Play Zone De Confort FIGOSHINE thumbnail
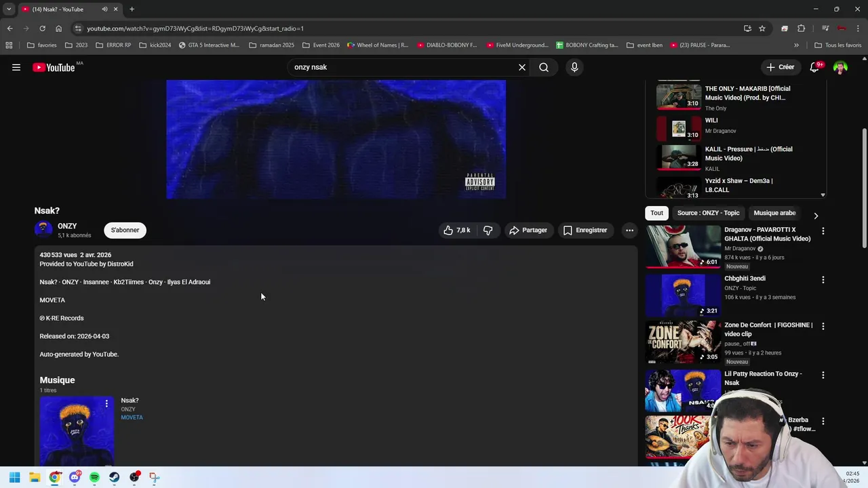868x488 pixels. click(683, 342)
